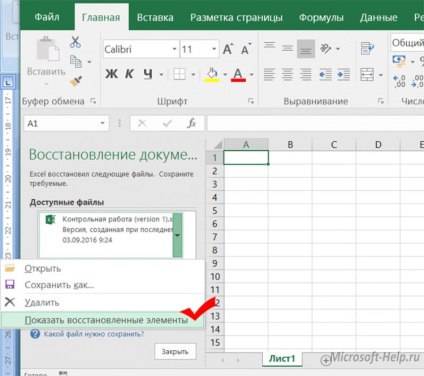Choose Удалить in the context menu

[102, 303]
